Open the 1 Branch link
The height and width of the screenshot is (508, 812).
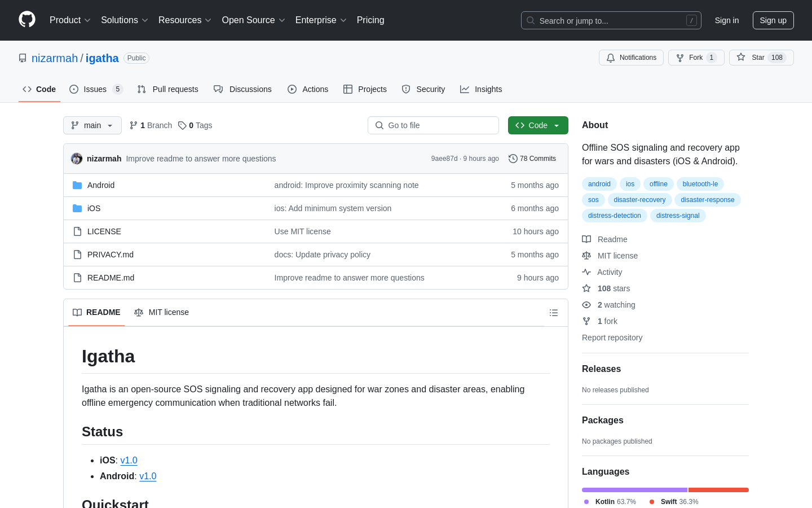[151, 125]
